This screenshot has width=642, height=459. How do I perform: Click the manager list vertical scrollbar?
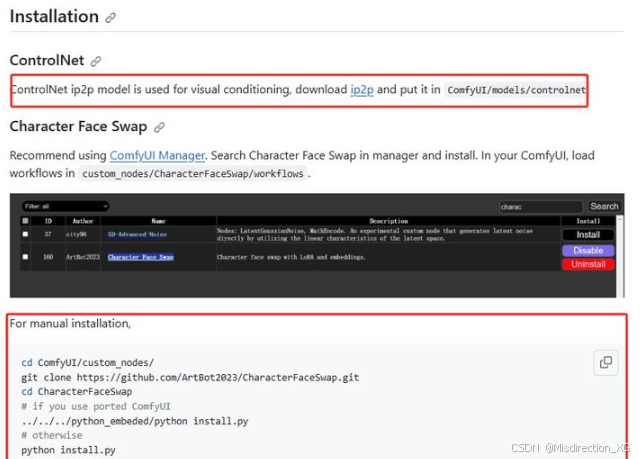click(620, 256)
